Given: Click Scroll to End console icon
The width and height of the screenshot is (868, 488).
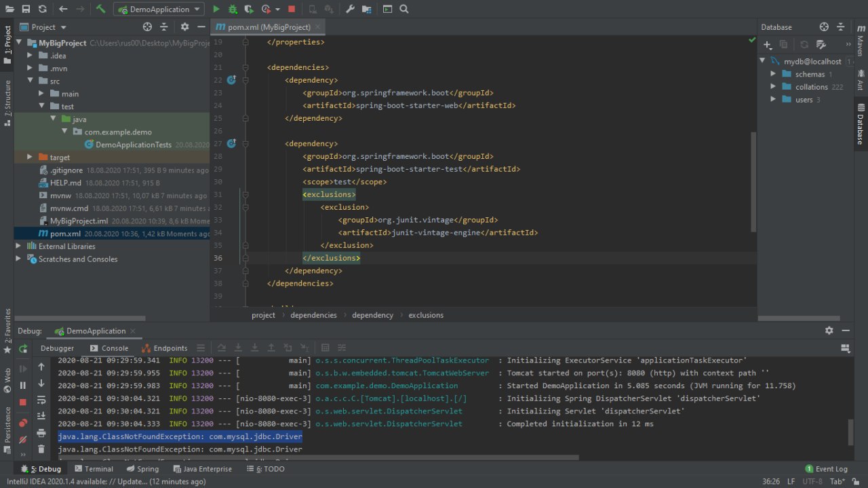Looking at the screenshot, I should [41, 416].
